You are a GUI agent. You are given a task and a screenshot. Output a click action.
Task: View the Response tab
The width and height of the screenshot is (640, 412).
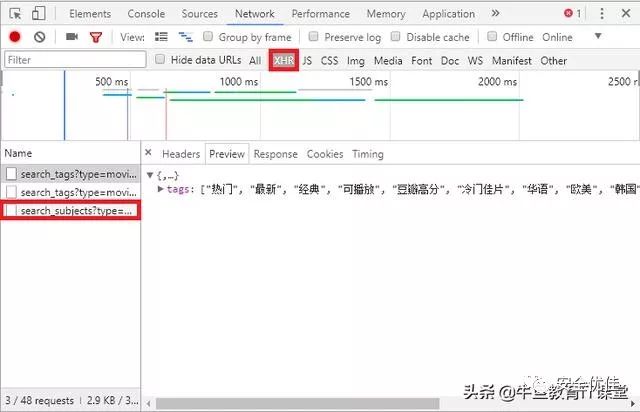[276, 154]
